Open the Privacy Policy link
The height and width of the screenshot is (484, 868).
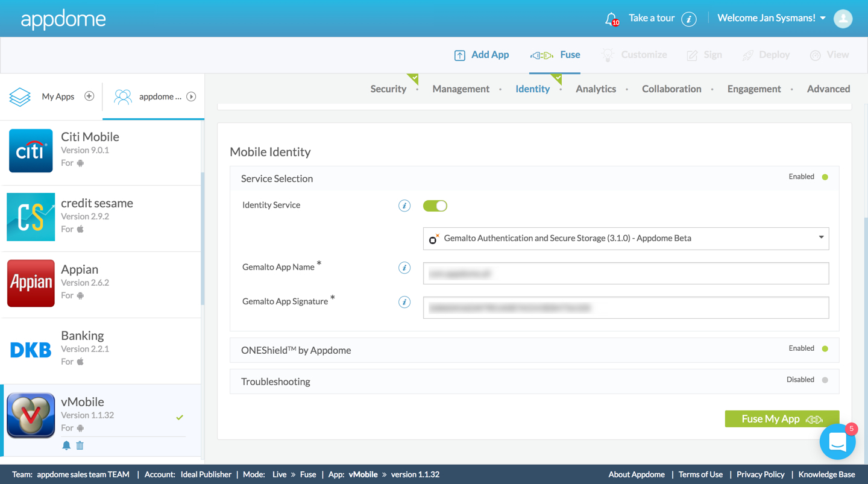pos(761,474)
